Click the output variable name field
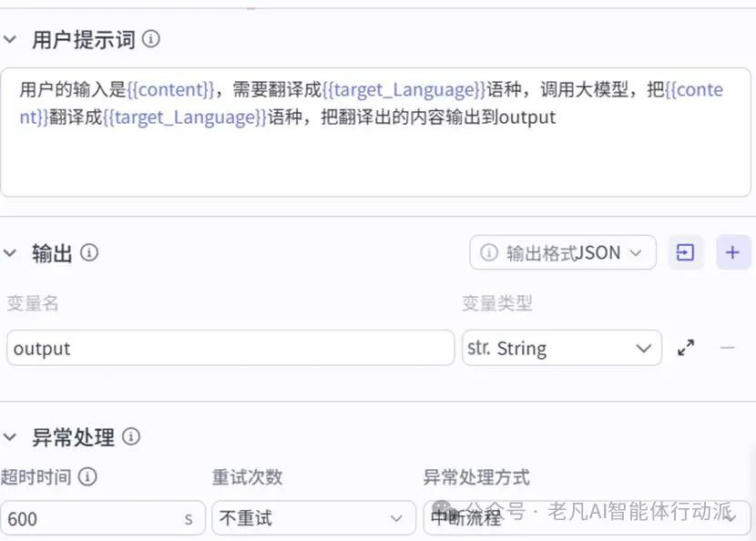 [x=230, y=348]
